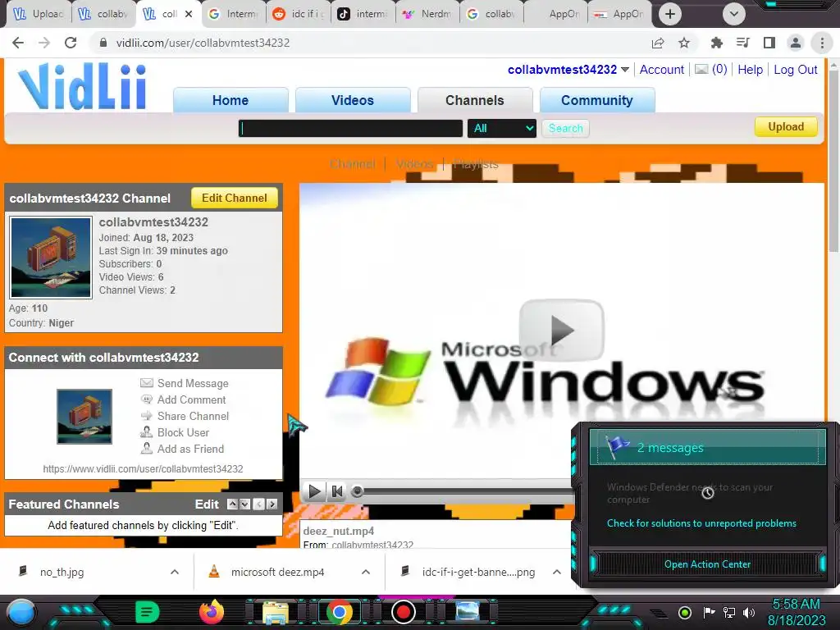Go to the Channels nav tab
The image size is (840, 630).
click(x=475, y=100)
